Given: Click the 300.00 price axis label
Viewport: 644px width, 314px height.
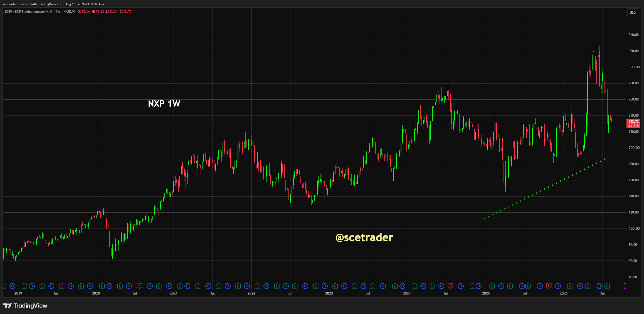Looking at the screenshot, I should 634,67.
